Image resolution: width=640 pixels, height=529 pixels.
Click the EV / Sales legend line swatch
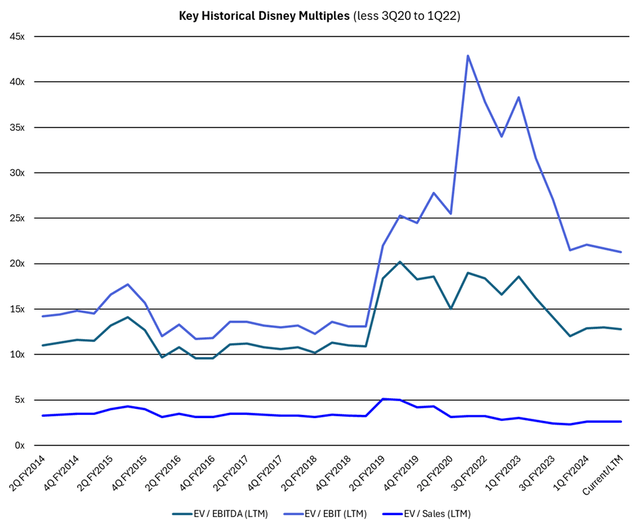coord(393,514)
